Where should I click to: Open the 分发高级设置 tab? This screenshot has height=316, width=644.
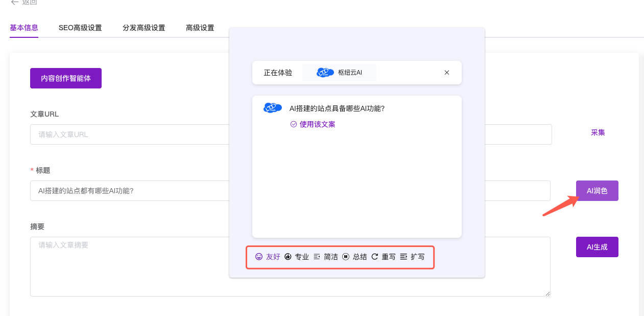click(x=144, y=28)
